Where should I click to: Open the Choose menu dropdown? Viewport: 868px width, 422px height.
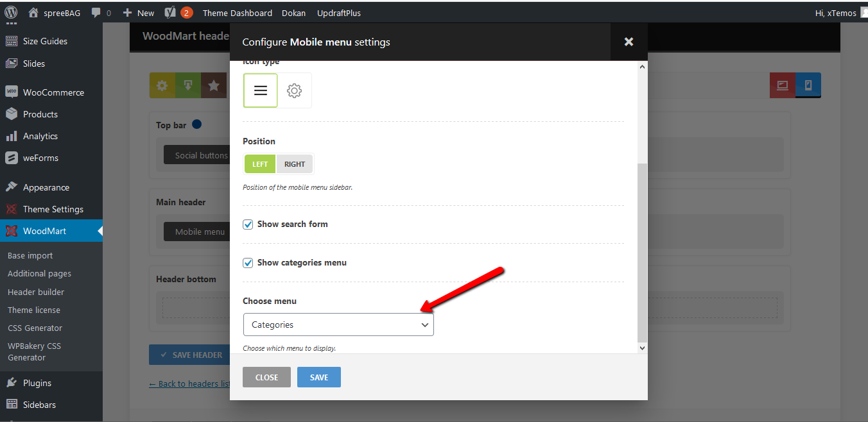pyautogui.click(x=338, y=325)
